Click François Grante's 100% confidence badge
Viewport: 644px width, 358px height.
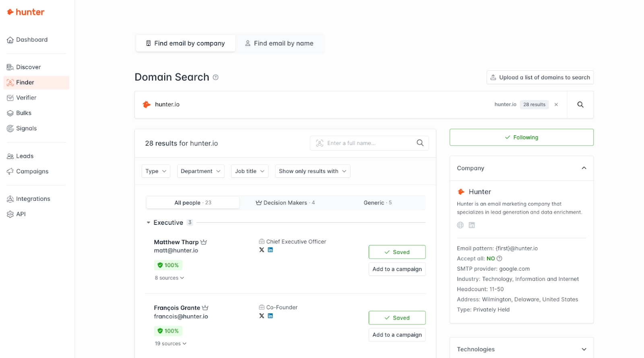coord(168,331)
